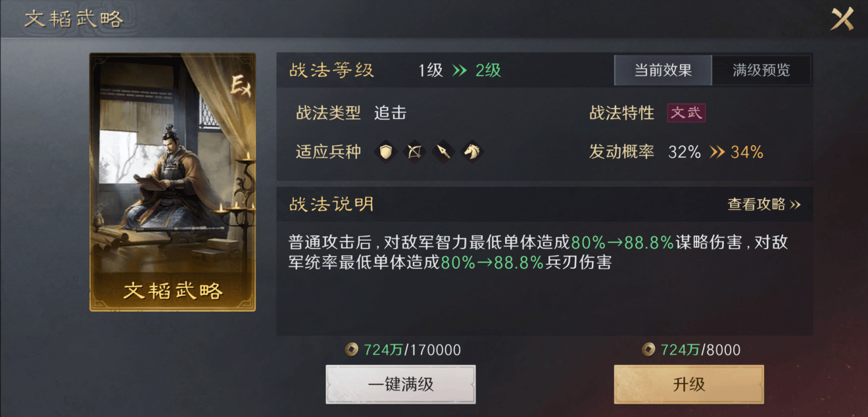The image size is (868, 417).
Task: Tap the coin icon above 一键满级
Action: (x=352, y=350)
